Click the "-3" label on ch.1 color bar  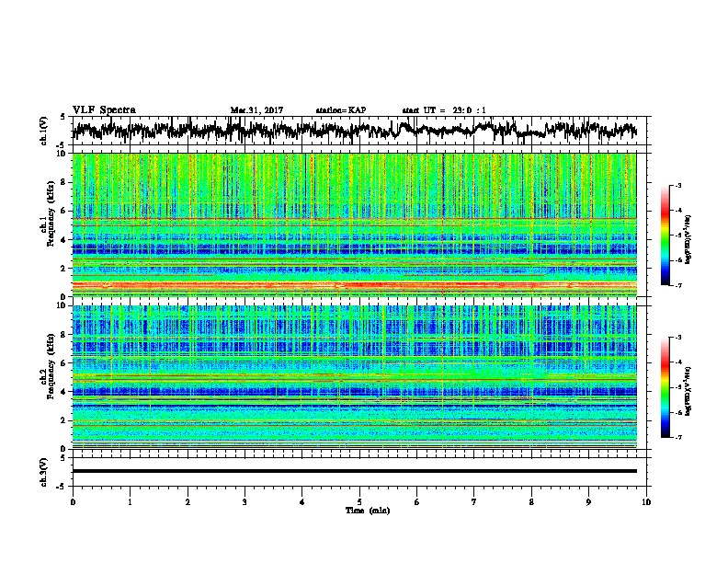click(677, 185)
